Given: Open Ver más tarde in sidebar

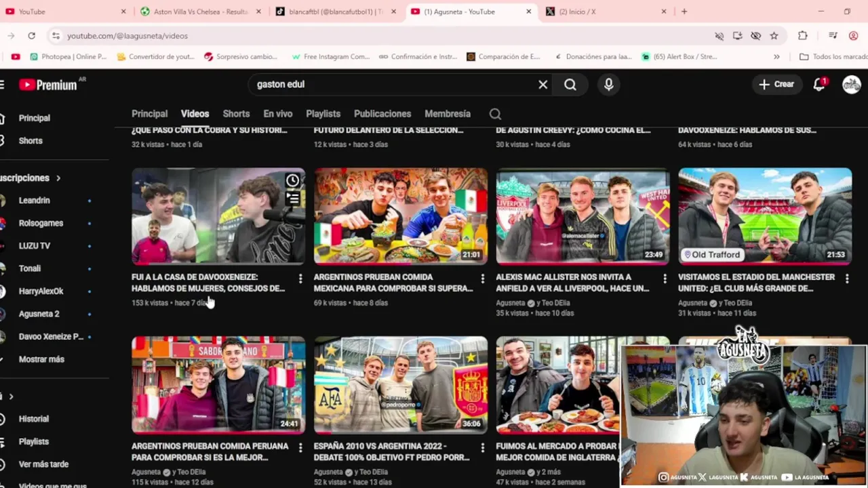Looking at the screenshot, I should 43,464.
